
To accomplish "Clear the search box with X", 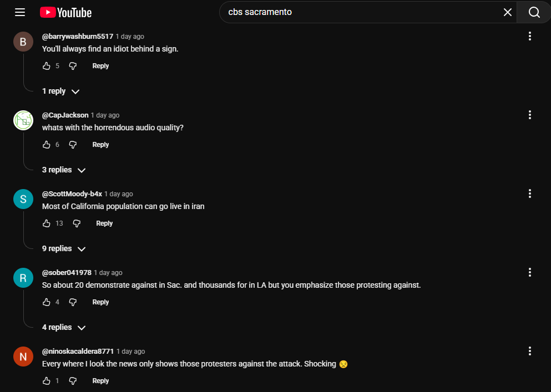I will (507, 12).
